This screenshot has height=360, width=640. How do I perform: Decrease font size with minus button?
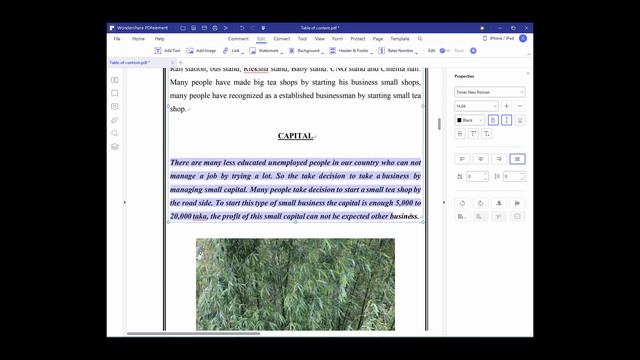(x=520, y=106)
